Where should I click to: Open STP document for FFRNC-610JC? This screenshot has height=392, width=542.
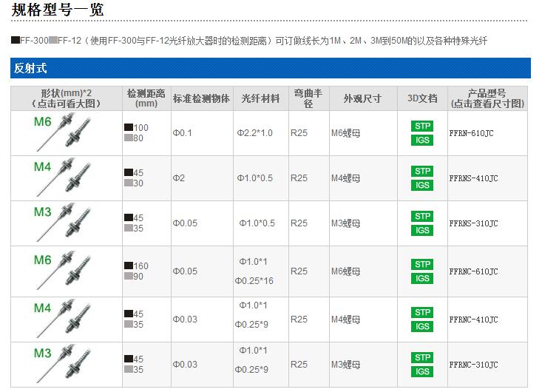click(422, 264)
